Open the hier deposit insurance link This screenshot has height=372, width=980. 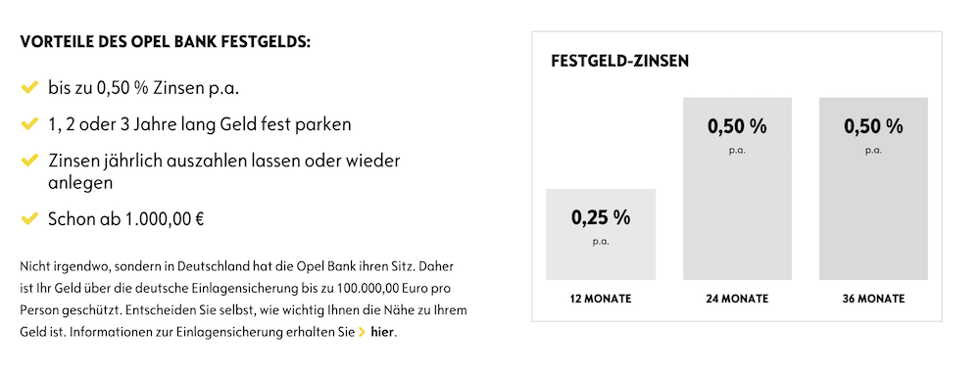pyautogui.click(x=382, y=332)
